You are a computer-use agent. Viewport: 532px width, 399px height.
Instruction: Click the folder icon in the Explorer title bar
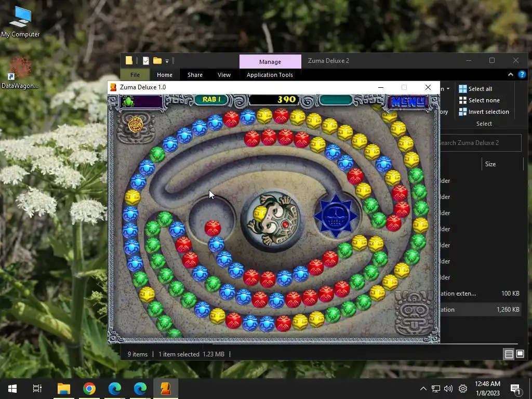(x=129, y=61)
